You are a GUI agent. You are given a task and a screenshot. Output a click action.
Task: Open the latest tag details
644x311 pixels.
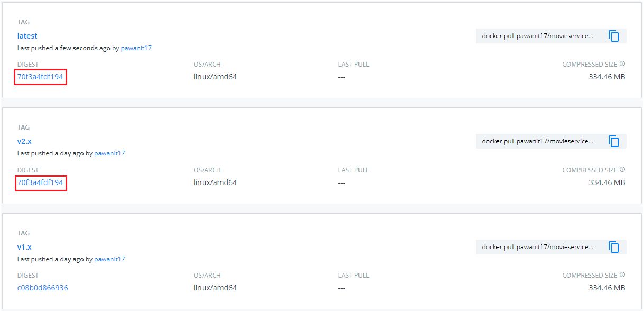27,35
